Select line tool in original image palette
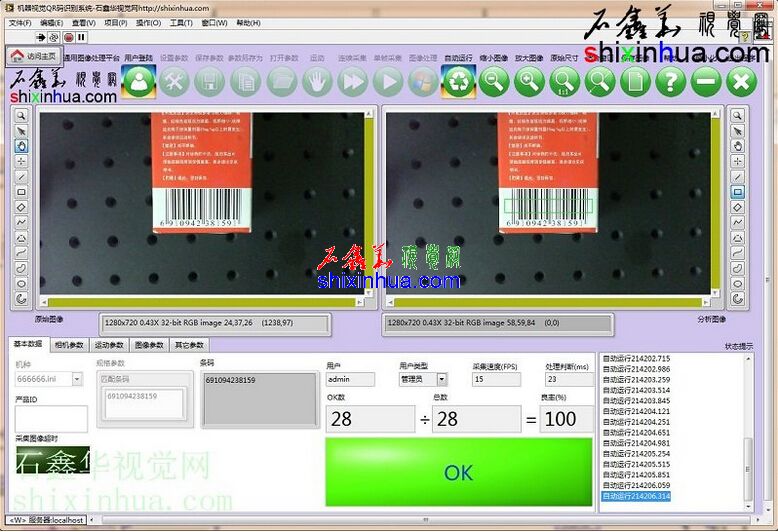This screenshot has width=778, height=532. (x=21, y=177)
